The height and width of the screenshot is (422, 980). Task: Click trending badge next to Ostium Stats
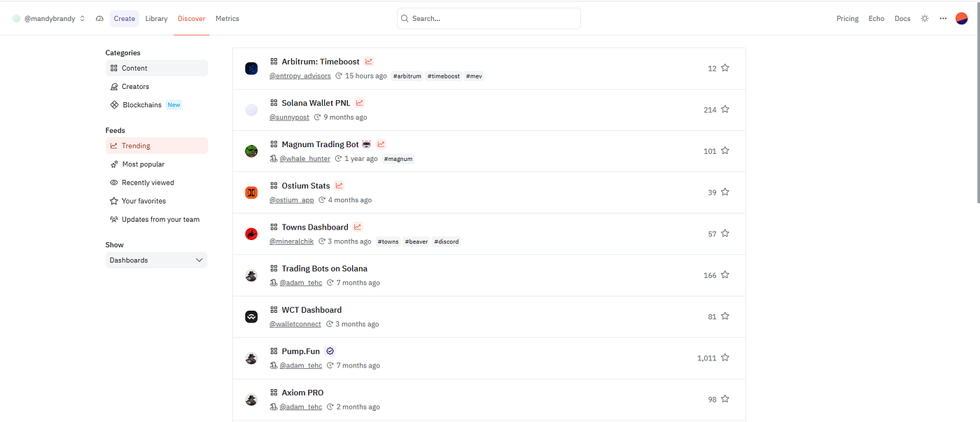click(x=339, y=185)
